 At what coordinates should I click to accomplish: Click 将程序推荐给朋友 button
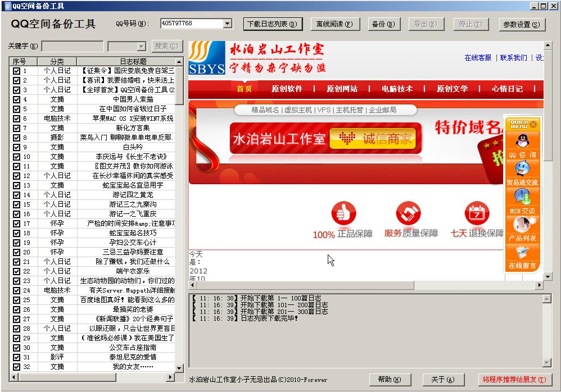[x=514, y=380]
